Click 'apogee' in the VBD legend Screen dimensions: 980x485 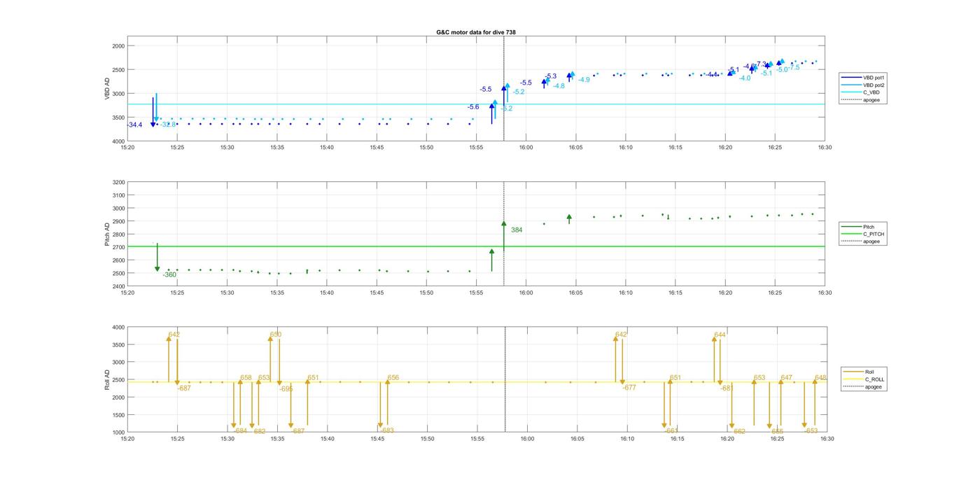(x=871, y=100)
